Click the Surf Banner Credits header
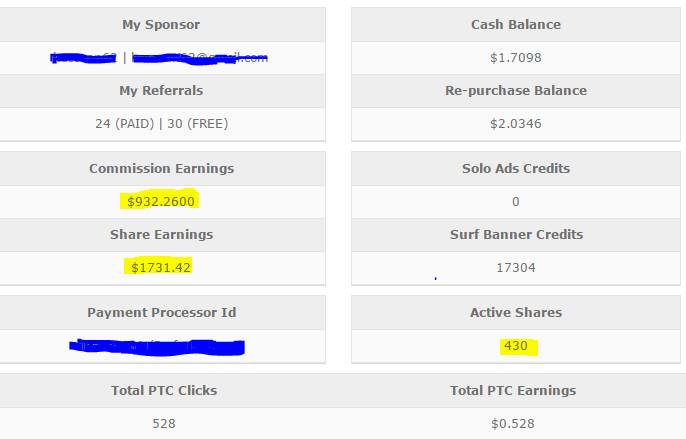 coord(516,235)
